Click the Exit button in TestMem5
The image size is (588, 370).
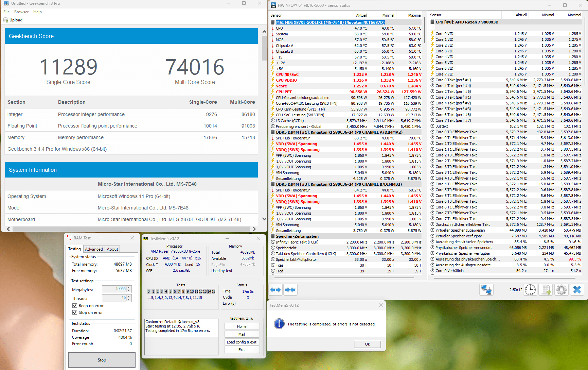pos(242,350)
